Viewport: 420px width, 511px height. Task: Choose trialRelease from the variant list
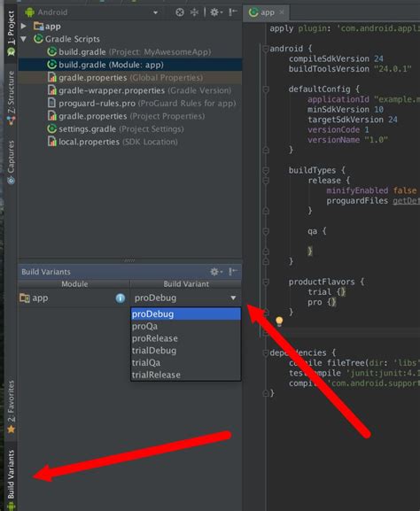[x=185, y=375]
